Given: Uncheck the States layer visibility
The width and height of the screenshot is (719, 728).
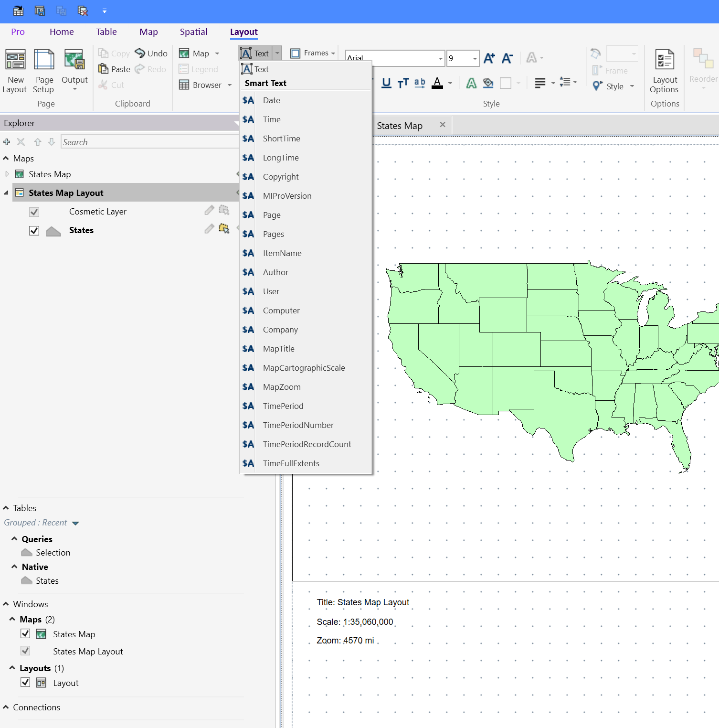Looking at the screenshot, I should (x=34, y=230).
